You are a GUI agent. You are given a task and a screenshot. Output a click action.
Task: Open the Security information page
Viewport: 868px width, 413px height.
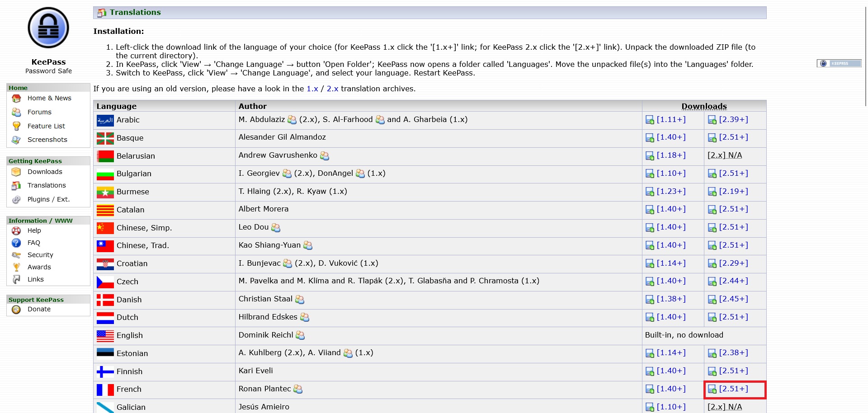40,255
